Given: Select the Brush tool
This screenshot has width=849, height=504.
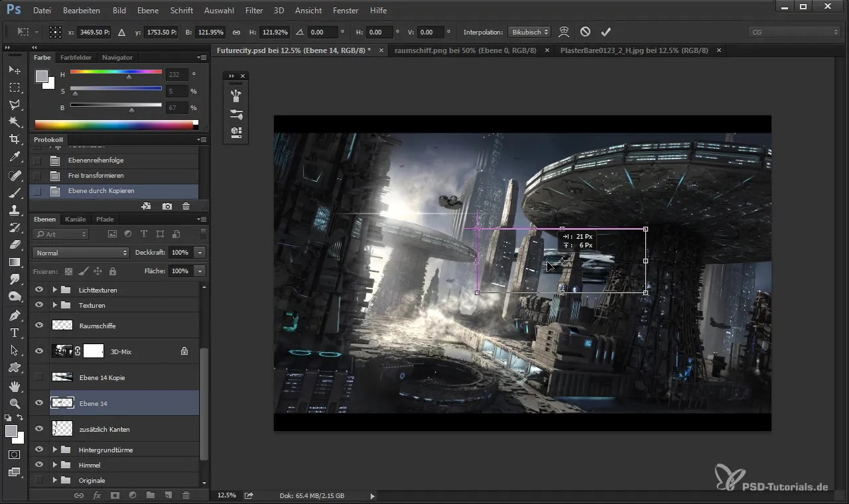Looking at the screenshot, I should pyautogui.click(x=15, y=193).
